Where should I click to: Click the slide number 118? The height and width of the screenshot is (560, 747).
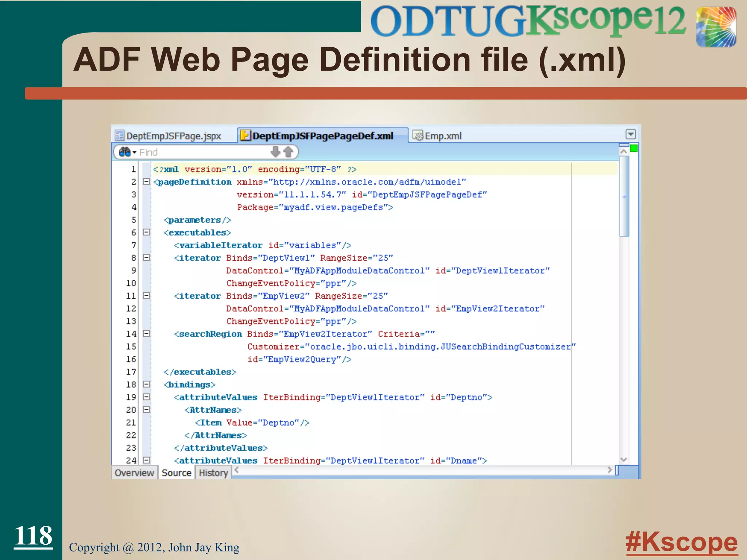(x=34, y=536)
